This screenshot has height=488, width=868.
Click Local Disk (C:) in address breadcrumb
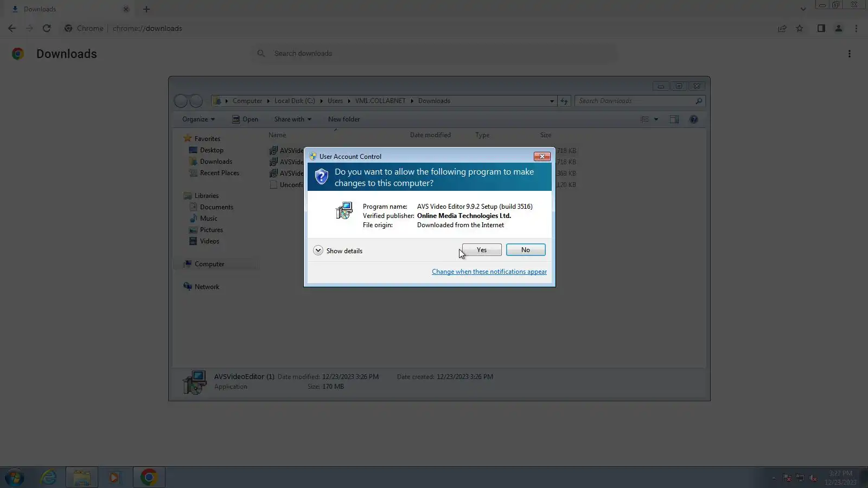(x=295, y=101)
